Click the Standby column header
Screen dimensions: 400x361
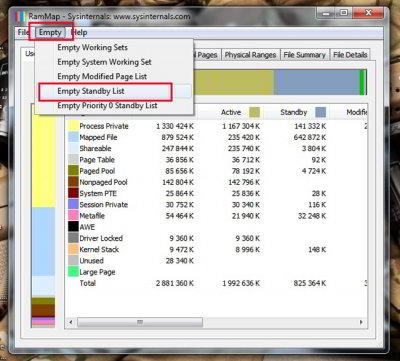(294, 112)
